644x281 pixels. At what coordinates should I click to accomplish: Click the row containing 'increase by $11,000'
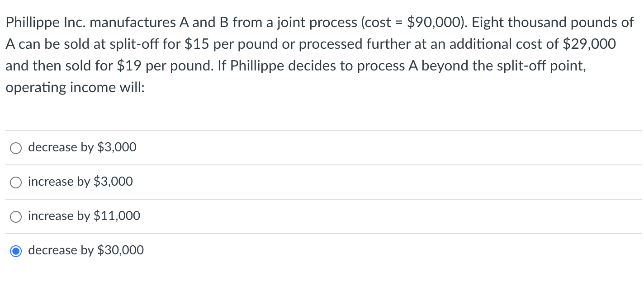pos(181,216)
